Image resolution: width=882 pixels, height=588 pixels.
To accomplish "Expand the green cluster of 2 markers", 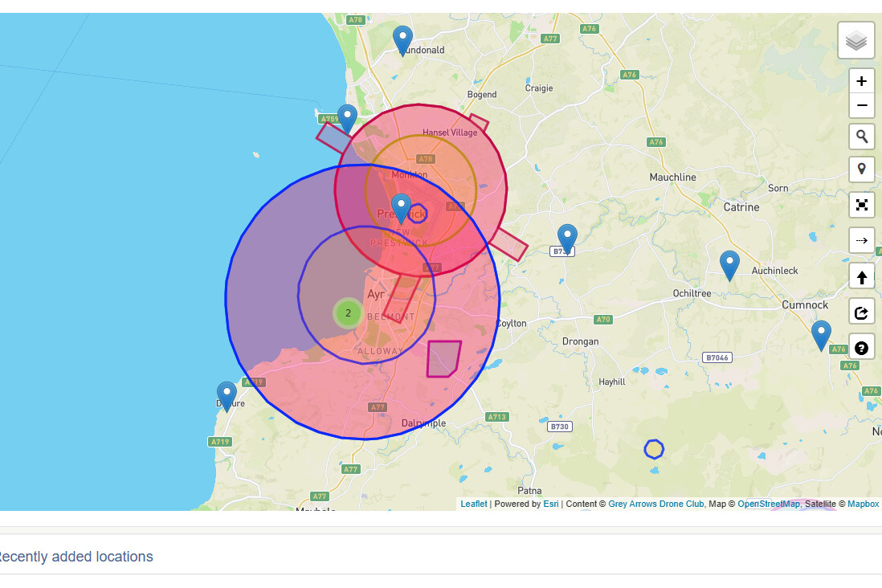I will 348,313.
